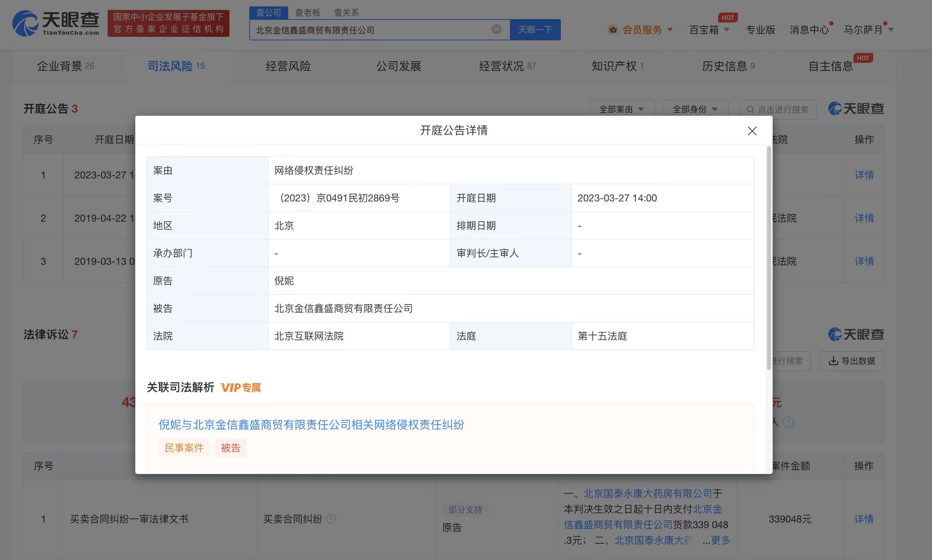Click the court name 北京互联网法院
The height and width of the screenshot is (560, 932).
309,336
